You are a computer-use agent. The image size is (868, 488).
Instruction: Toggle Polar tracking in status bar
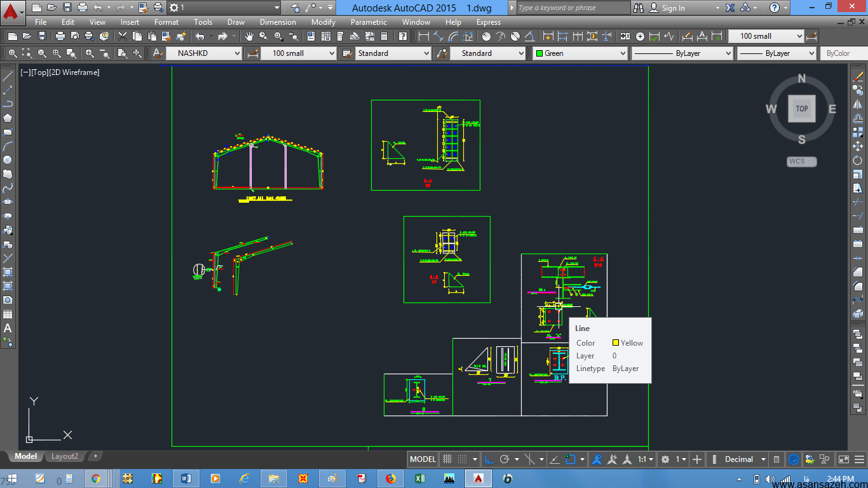(x=505, y=459)
